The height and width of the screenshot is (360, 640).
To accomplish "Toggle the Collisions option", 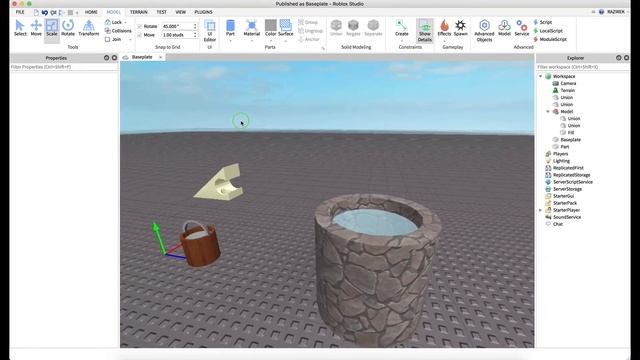I will 118,31.
